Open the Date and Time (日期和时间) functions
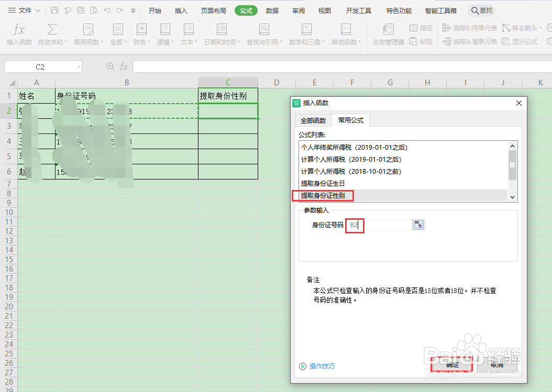 tap(222, 34)
